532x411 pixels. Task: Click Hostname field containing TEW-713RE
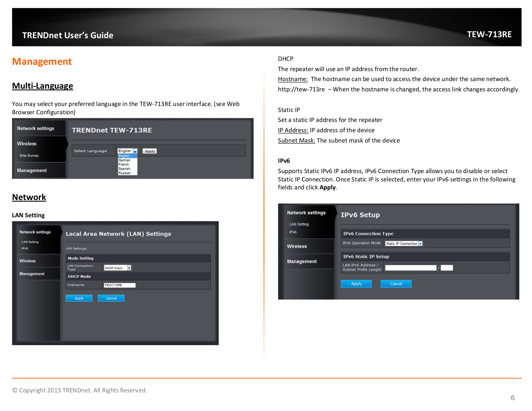point(120,285)
